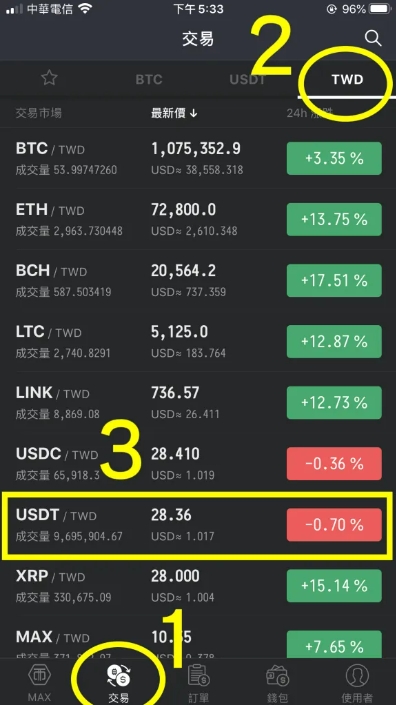The image size is (396, 705).
Task: Switch to the BTC market tab
Action: [x=149, y=80]
